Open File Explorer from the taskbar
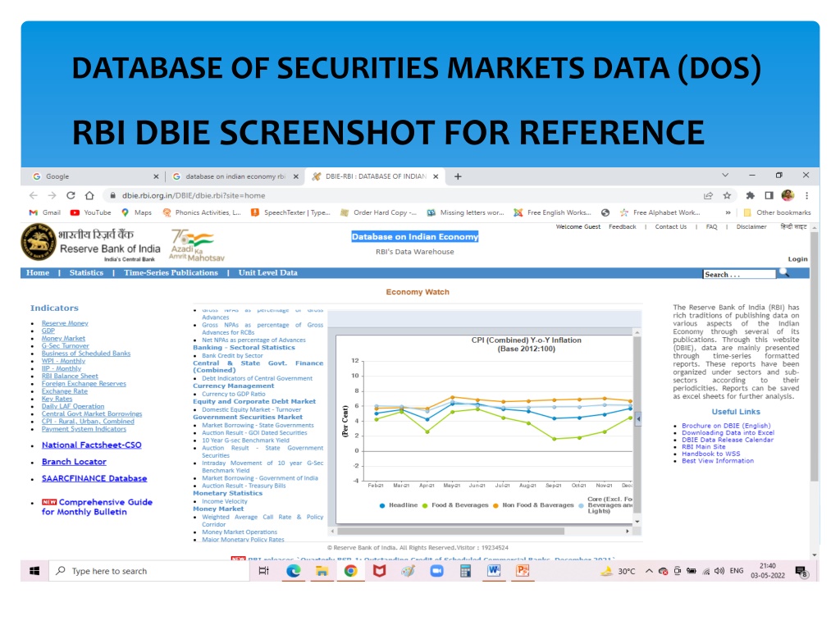 pos(322,571)
